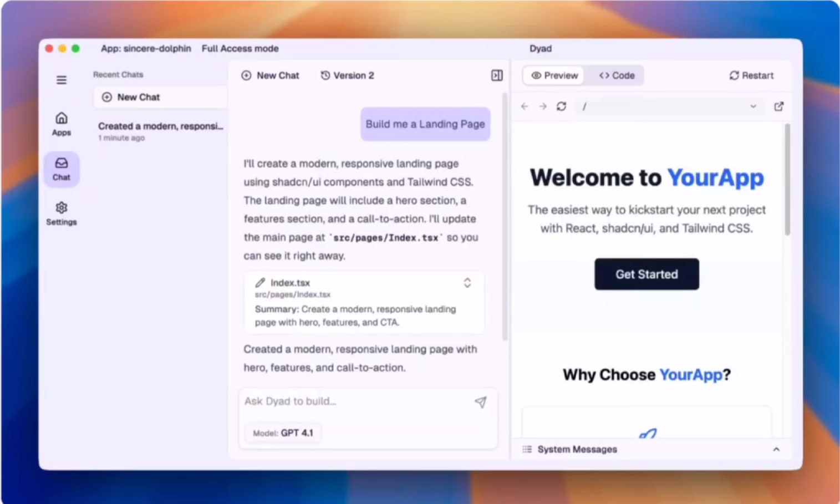Screen dimensions: 840x504
Task: Open the Version 2 history
Action: click(347, 75)
